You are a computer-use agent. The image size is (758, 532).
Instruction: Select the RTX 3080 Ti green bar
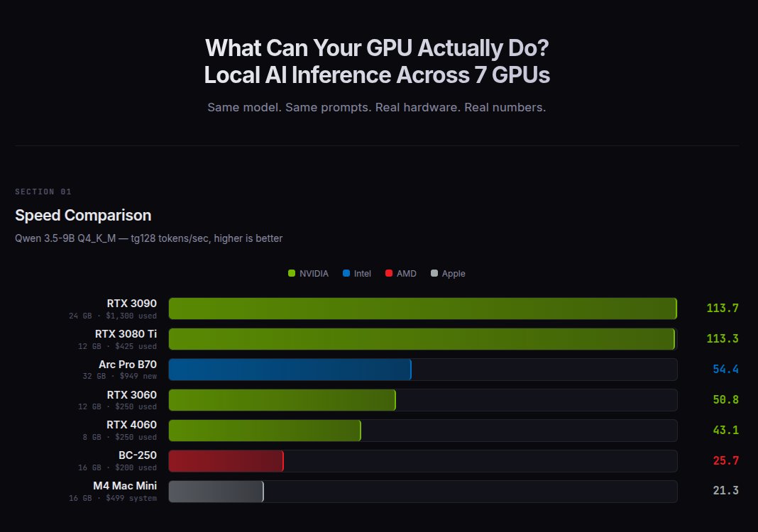[x=422, y=339]
